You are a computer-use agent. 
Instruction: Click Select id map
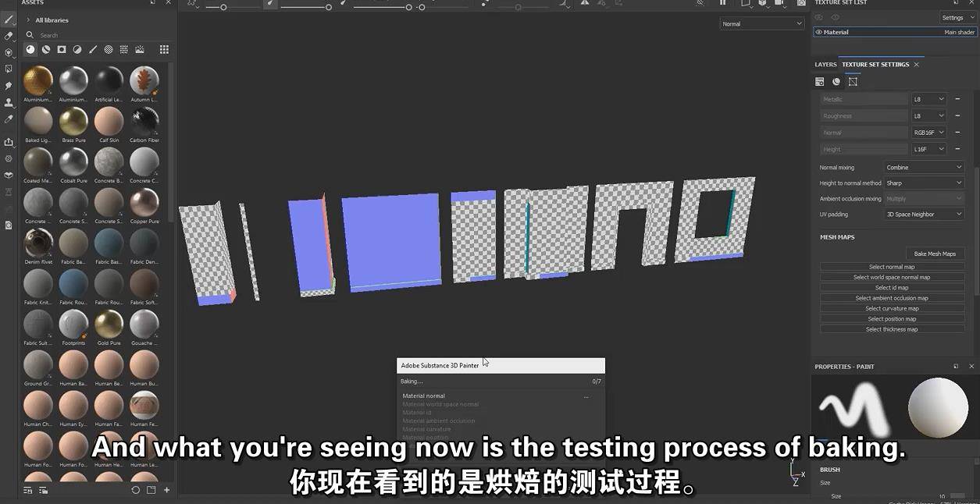pyautogui.click(x=892, y=288)
